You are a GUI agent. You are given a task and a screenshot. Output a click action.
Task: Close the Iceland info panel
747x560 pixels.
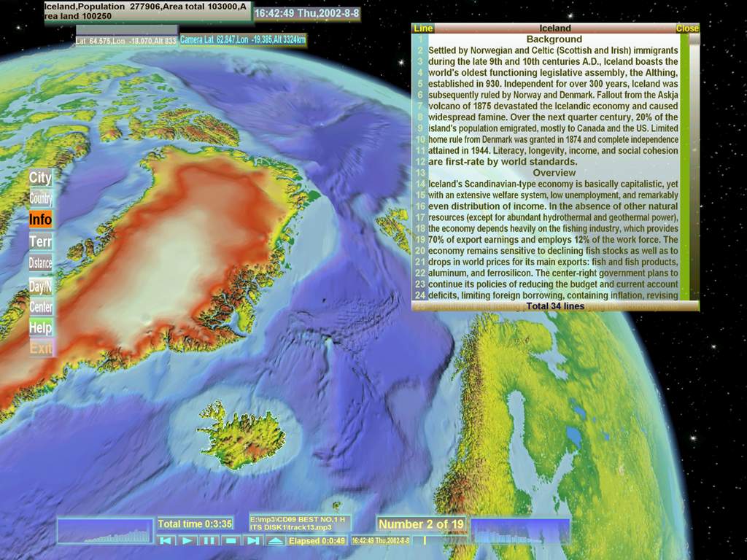pyautogui.click(x=687, y=28)
